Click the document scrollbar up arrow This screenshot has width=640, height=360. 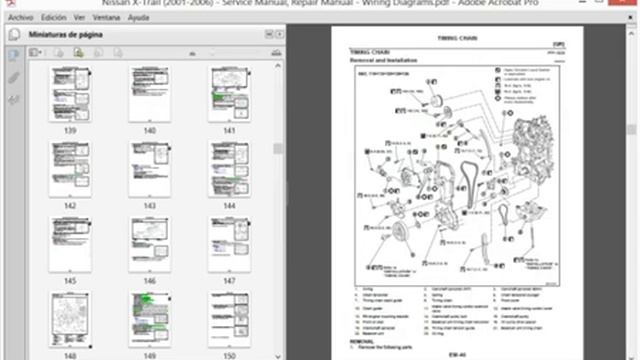pos(632,34)
